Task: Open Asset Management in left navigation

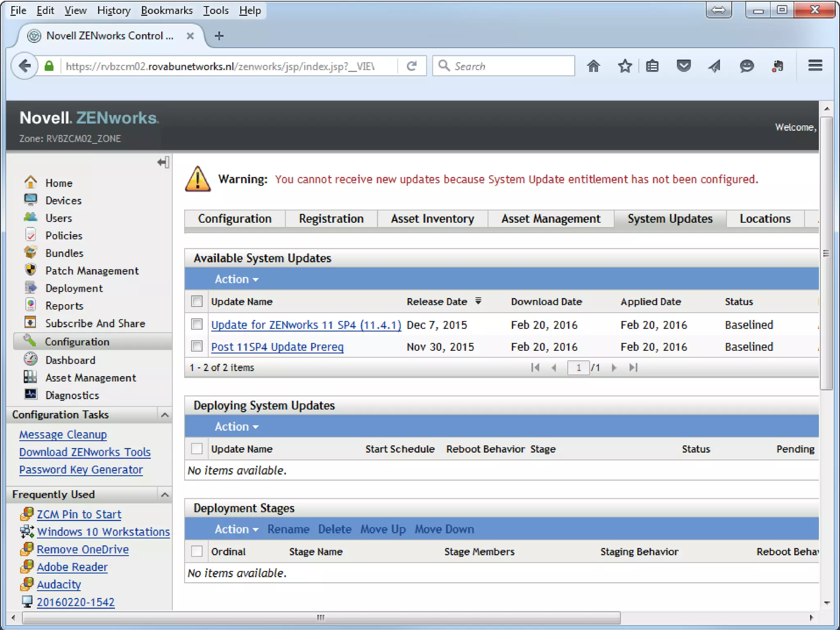Action: [90, 378]
